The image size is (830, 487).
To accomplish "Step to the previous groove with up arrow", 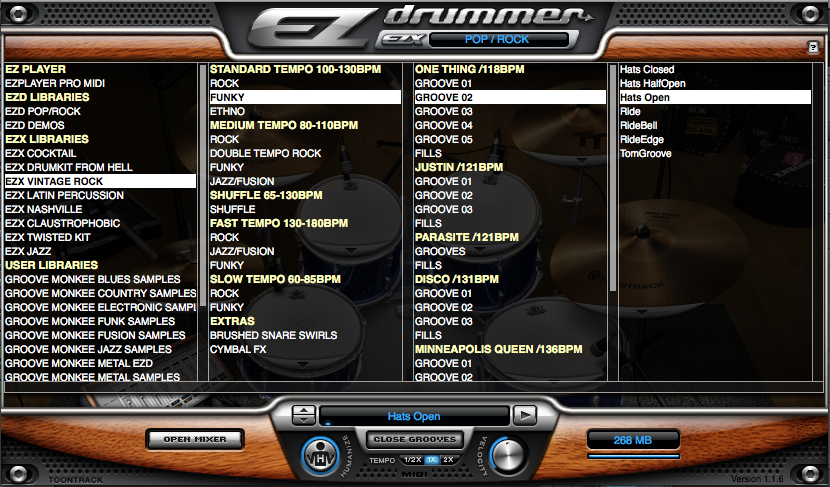I will [x=304, y=411].
